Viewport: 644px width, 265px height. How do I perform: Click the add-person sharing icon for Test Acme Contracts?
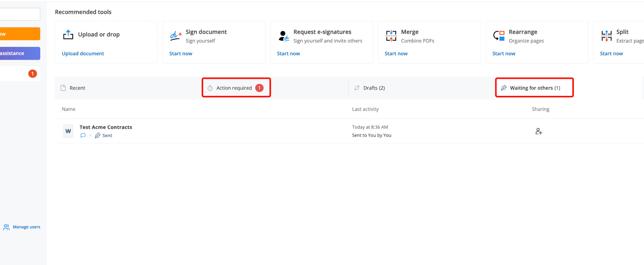pyautogui.click(x=539, y=131)
